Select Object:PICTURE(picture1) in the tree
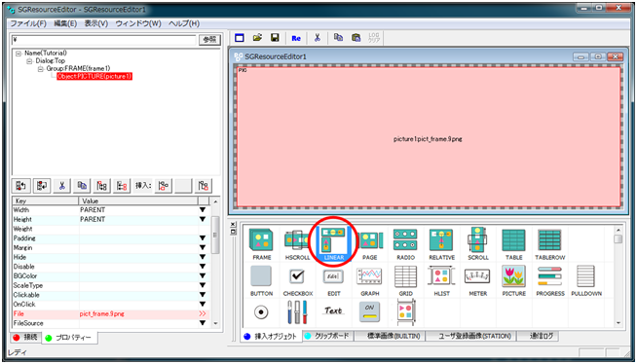The image size is (637, 364). (x=94, y=76)
